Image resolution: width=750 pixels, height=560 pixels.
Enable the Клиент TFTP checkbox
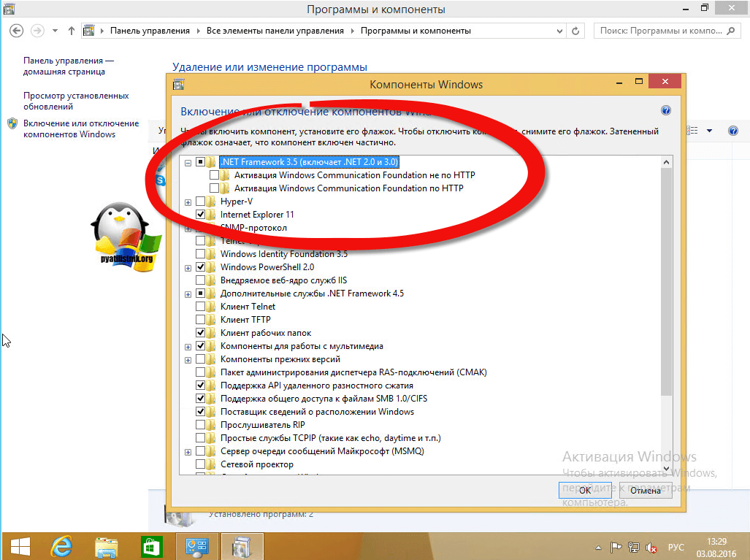coord(200,320)
